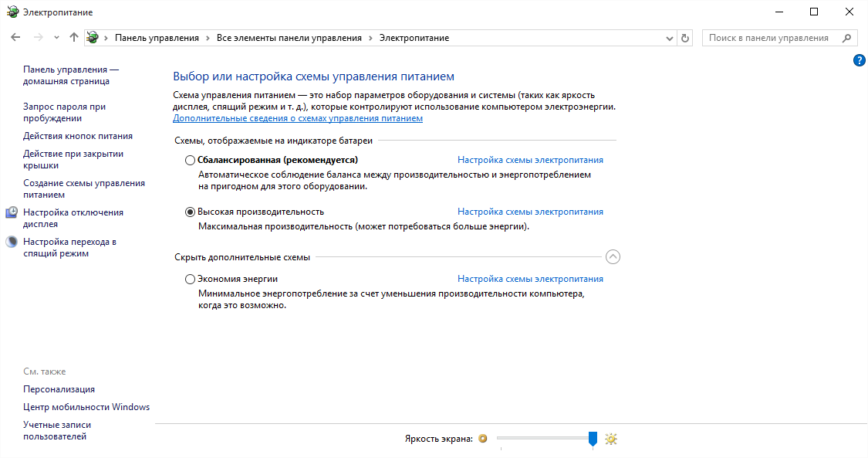Collapse the additional power plans section
The height and width of the screenshot is (458, 868).
click(x=613, y=257)
